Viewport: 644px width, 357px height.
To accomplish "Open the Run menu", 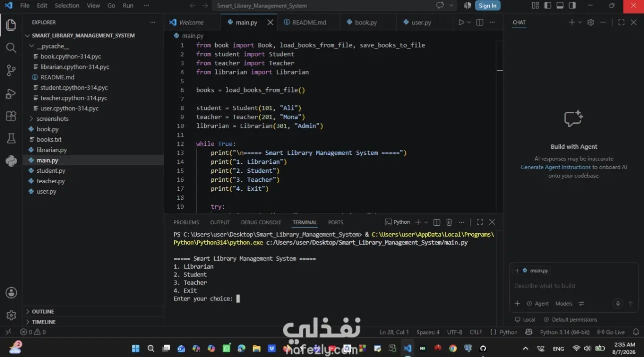I will [128, 5].
